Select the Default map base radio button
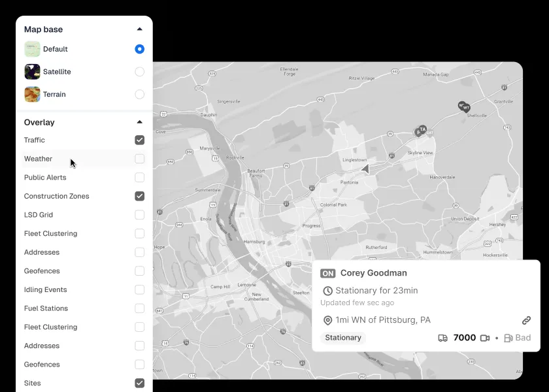The height and width of the screenshot is (392, 549). pyautogui.click(x=139, y=49)
